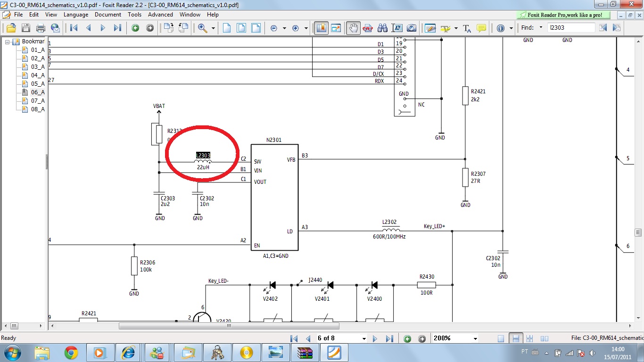
Task: Open the Edit menu
Action: [x=34, y=15]
